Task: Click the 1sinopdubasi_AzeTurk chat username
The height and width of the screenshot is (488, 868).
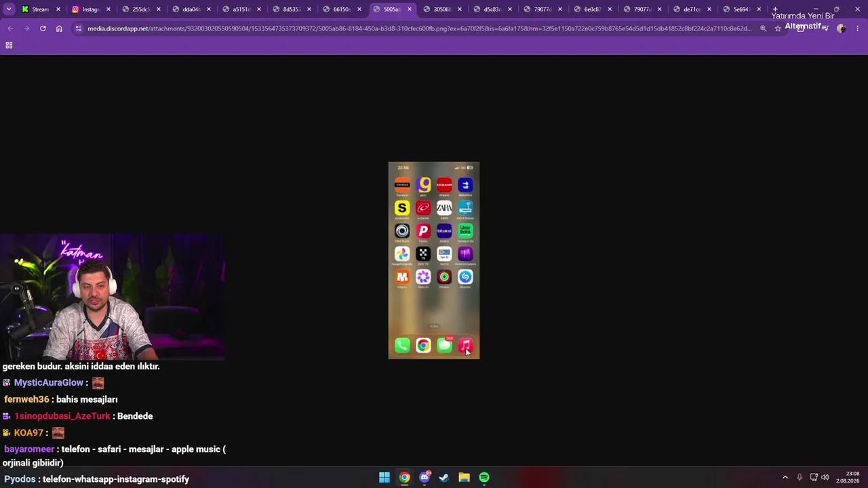Action: tap(62, 416)
